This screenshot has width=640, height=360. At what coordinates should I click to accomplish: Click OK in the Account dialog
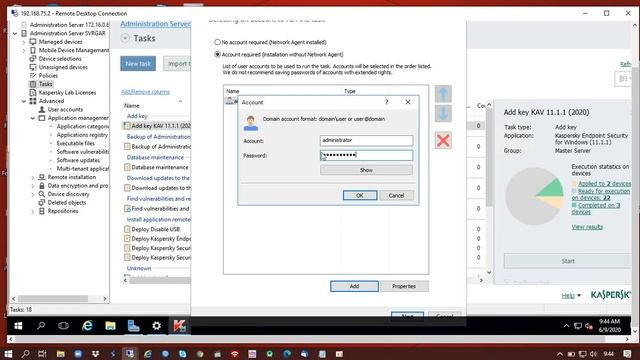(360, 196)
